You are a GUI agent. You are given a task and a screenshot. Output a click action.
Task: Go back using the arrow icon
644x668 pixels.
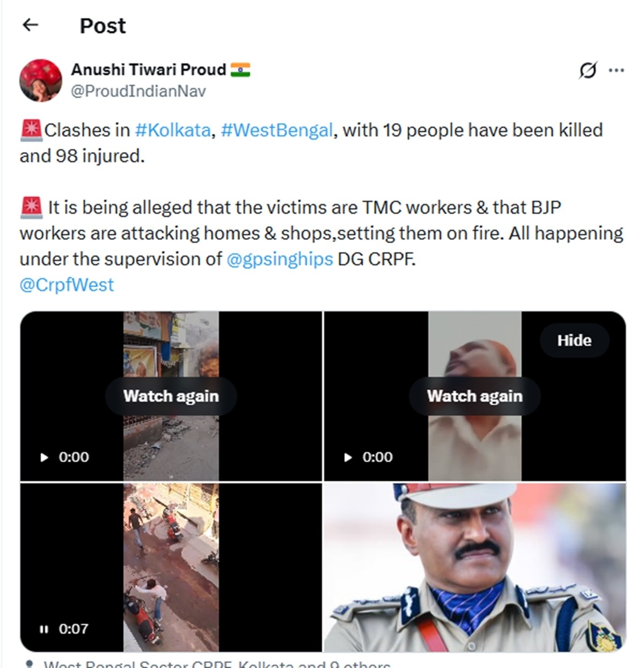click(x=31, y=25)
